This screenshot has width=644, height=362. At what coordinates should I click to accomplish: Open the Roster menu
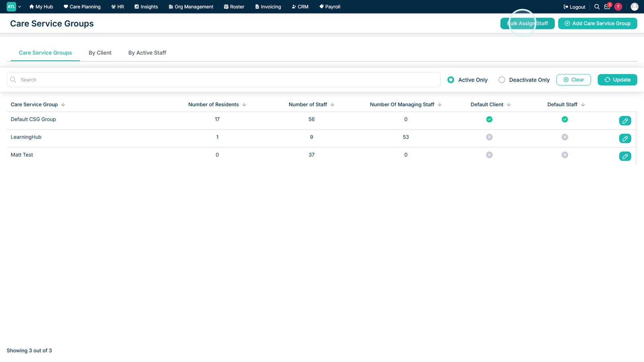(234, 7)
